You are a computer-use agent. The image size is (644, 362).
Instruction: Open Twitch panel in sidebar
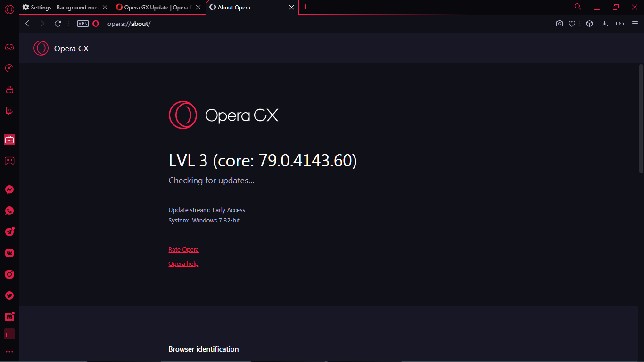click(x=9, y=111)
